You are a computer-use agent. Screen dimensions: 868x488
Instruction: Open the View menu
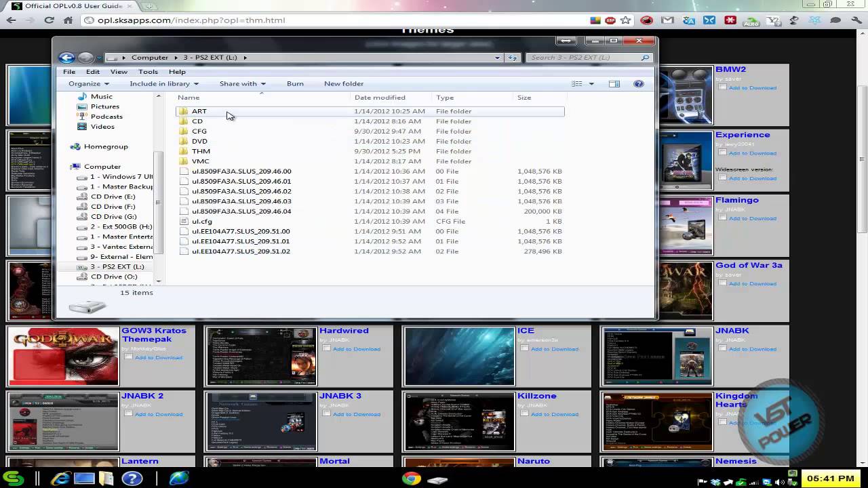pyautogui.click(x=119, y=71)
